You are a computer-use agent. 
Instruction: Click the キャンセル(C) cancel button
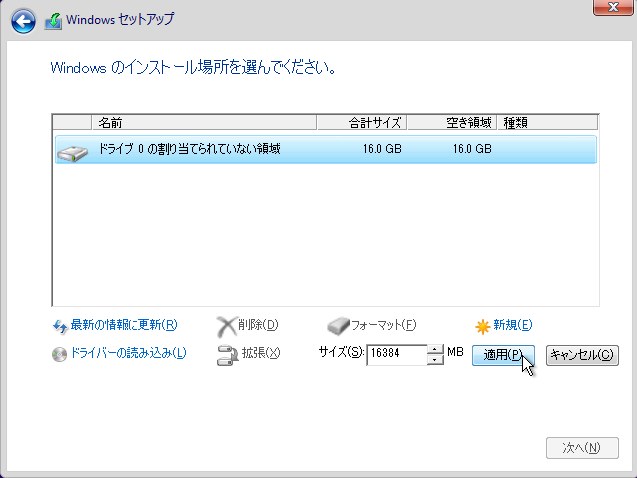click(582, 355)
